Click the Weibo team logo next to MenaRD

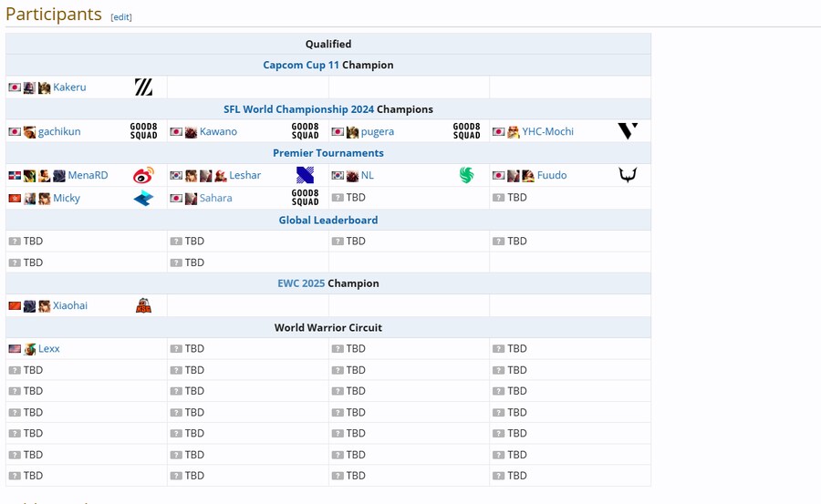point(143,176)
